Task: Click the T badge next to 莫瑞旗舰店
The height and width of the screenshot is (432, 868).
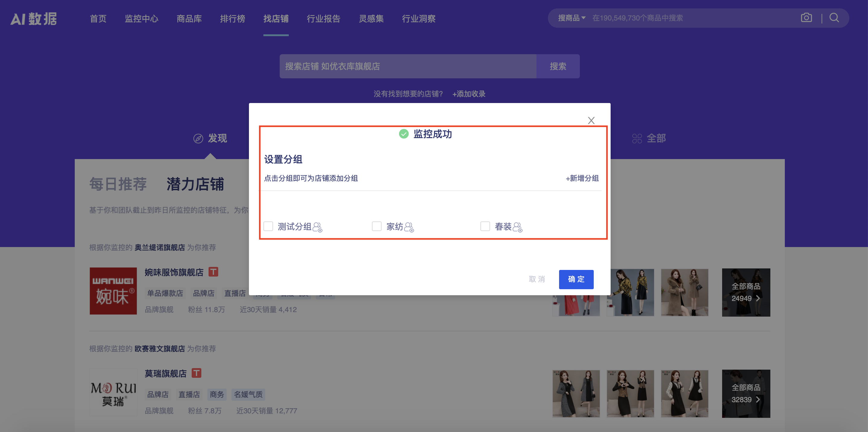Action: tap(197, 373)
